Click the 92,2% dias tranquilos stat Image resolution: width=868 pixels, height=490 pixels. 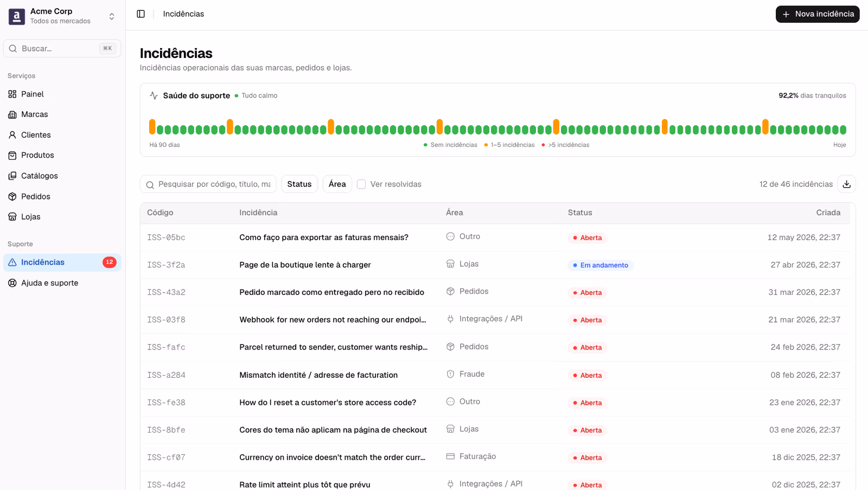(x=812, y=95)
